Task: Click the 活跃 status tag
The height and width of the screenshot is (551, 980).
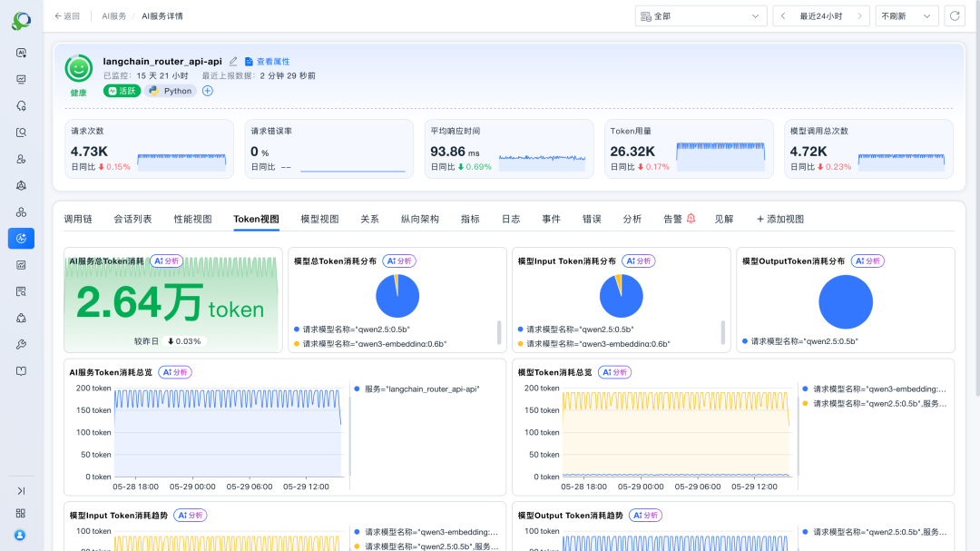Action: [122, 91]
